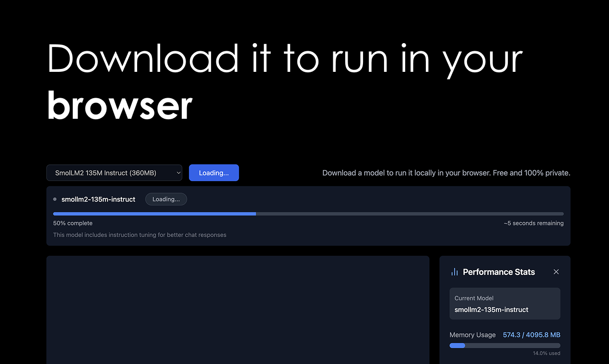Click the Performance Stats bar chart icon

(455, 272)
